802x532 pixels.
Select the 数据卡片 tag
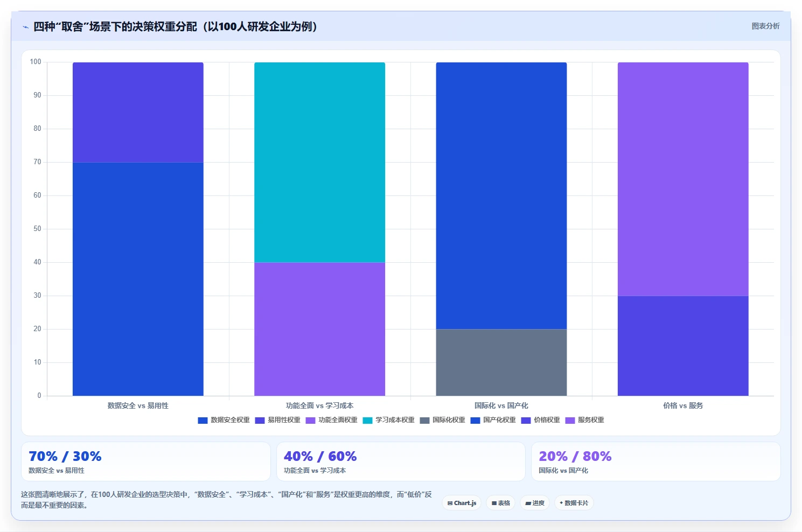(574, 503)
